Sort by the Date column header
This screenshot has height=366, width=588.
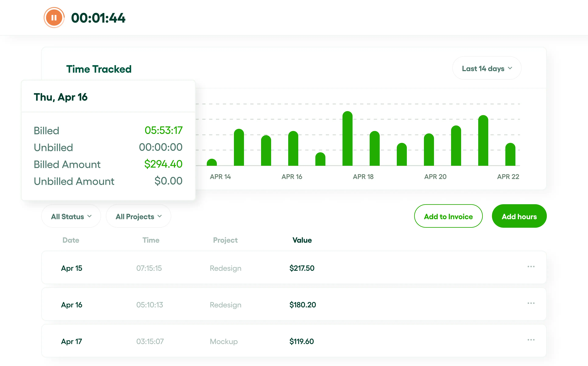(71, 240)
